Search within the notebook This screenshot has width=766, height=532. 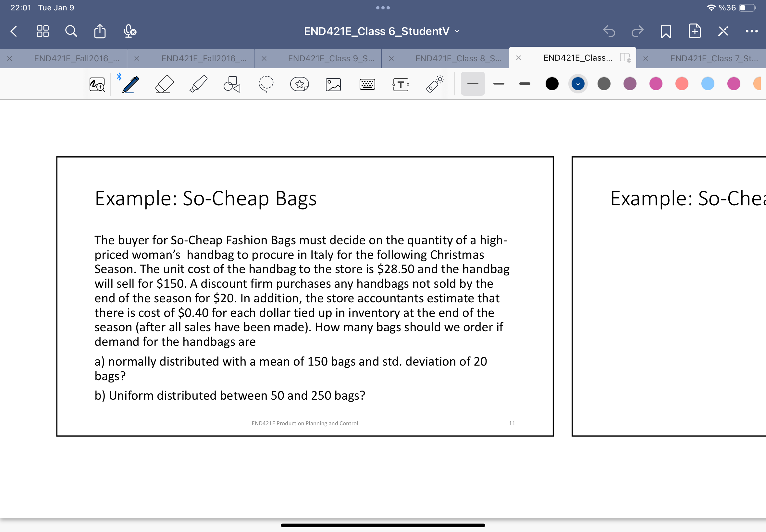[x=71, y=31]
